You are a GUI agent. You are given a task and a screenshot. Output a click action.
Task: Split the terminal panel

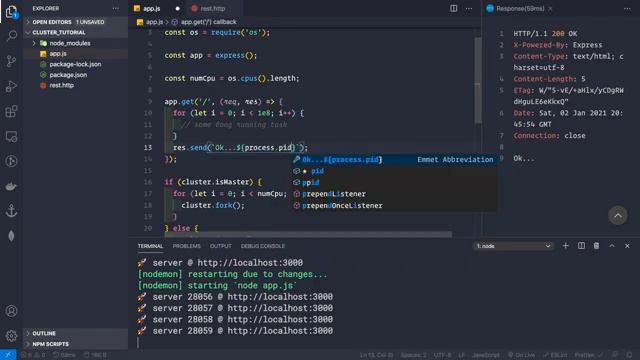point(581,246)
